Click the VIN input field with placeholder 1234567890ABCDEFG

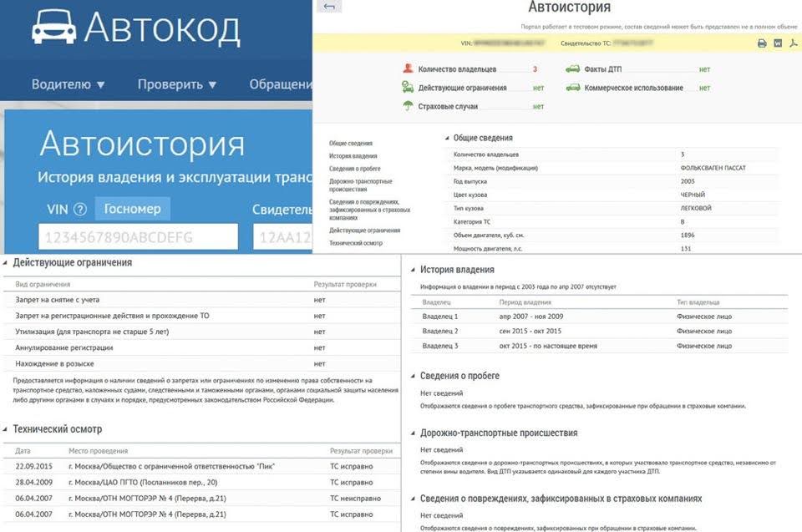pos(138,237)
